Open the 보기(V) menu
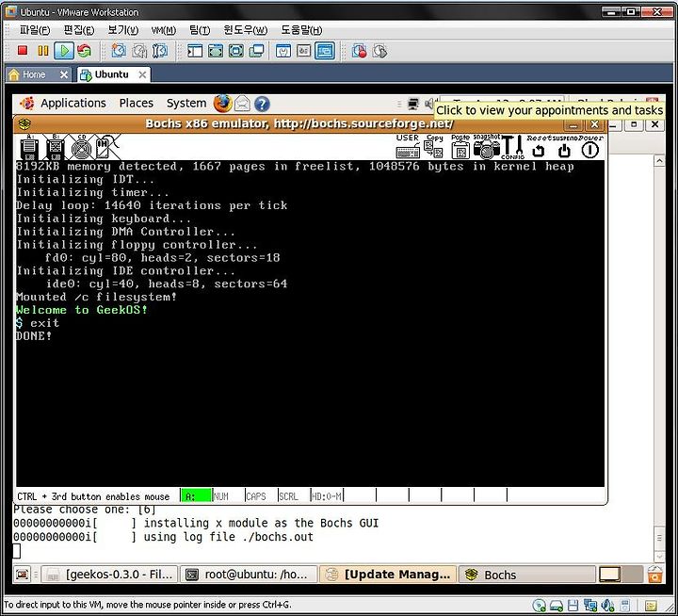Image resolution: width=678 pixels, height=616 pixels. pyautogui.click(x=122, y=30)
